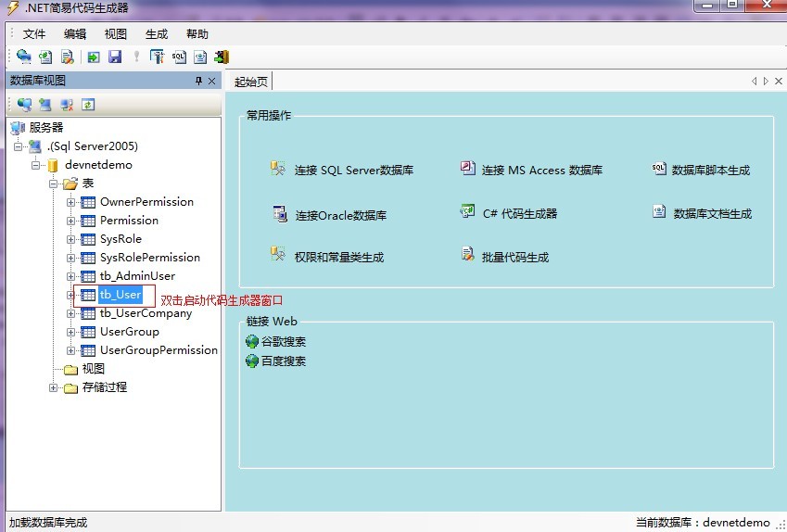Click the C# document icon in main toolbar
Viewport: 787px width, 532px height.
45,57
